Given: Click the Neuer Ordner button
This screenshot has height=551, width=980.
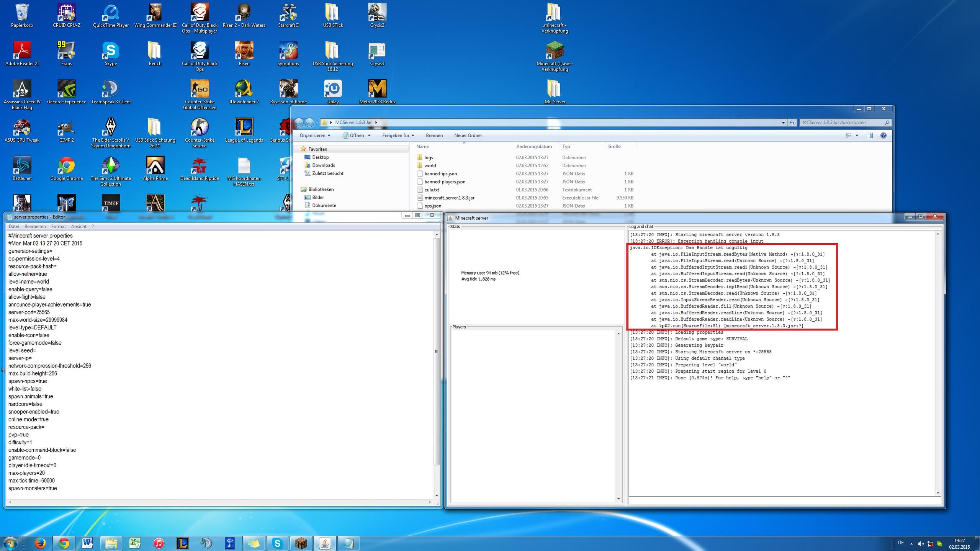Looking at the screenshot, I should 468,135.
